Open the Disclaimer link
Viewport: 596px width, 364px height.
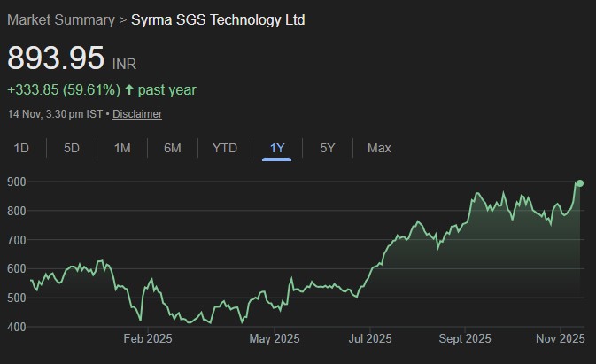pos(137,114)
